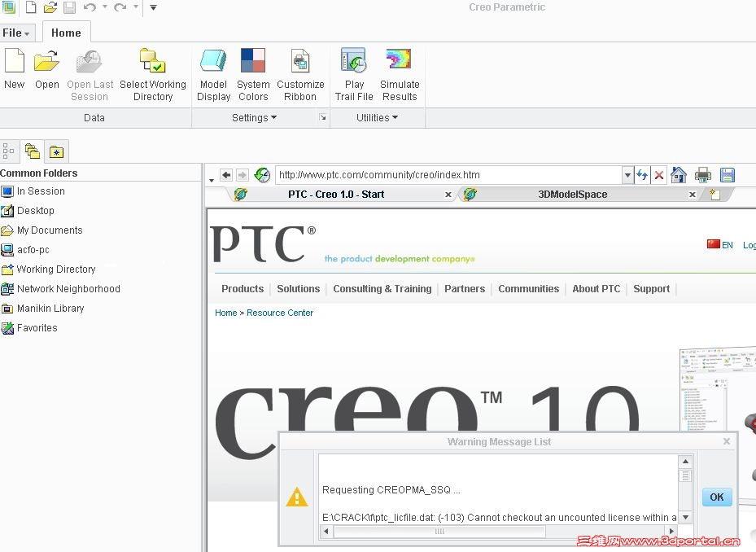
Task: Create a New model from ribbon
Action: [x=15, y=69]
